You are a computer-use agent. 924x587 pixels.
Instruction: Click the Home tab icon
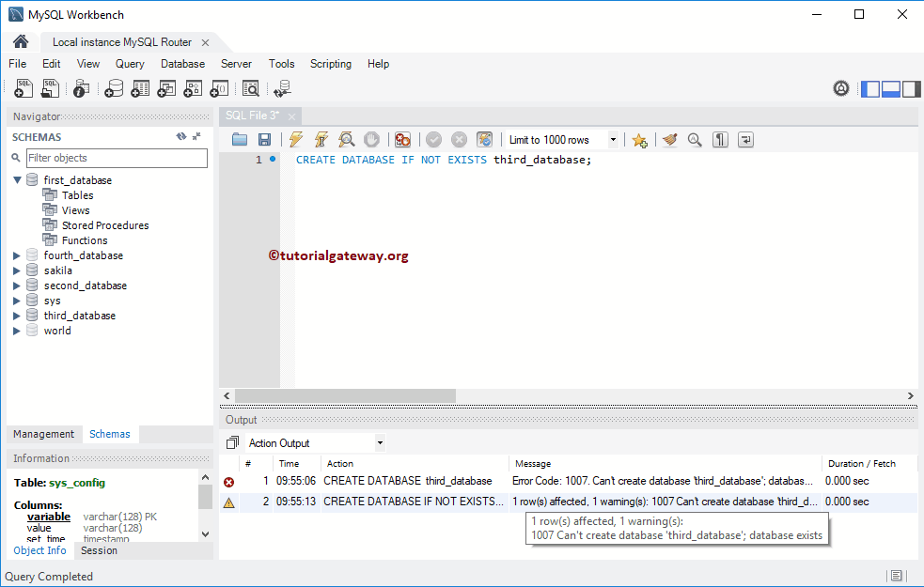[x=19, y=41]
